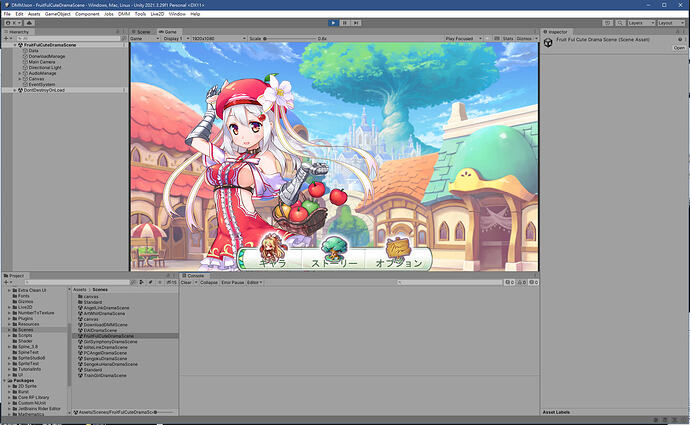Click the Hierarchy add (+) button

pyautogui.click(x=6, y=39)
